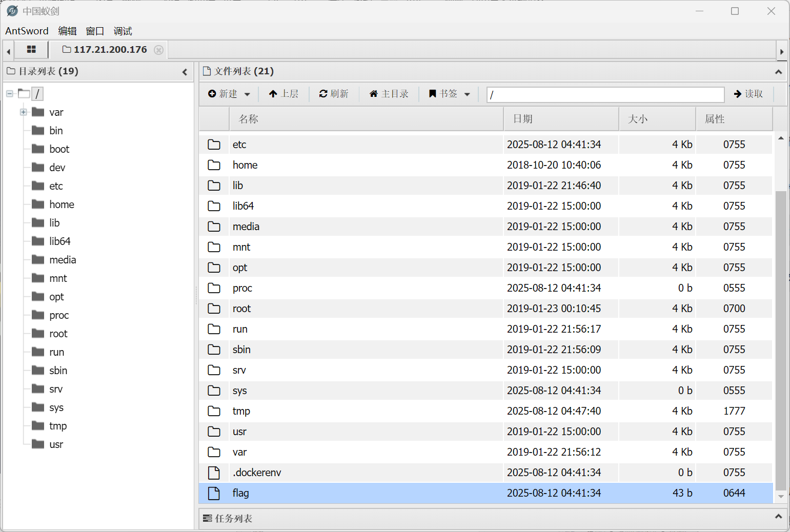Select lib folder icon in directory tree
This screenshot has height=532, width=790.
[x=38, y=222]
